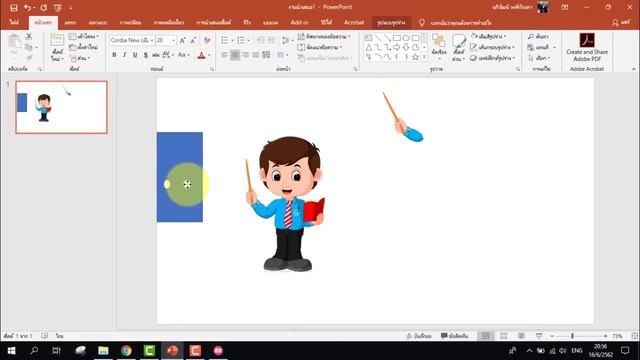Viewport: 640px width, 360px height.
Task: Click the red Font Color A swatch
Action: tap(201, 55)
